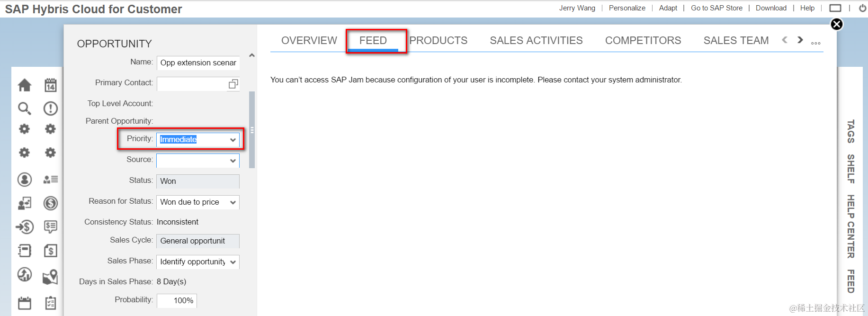Go to the Home icon in sidebar

25,85
